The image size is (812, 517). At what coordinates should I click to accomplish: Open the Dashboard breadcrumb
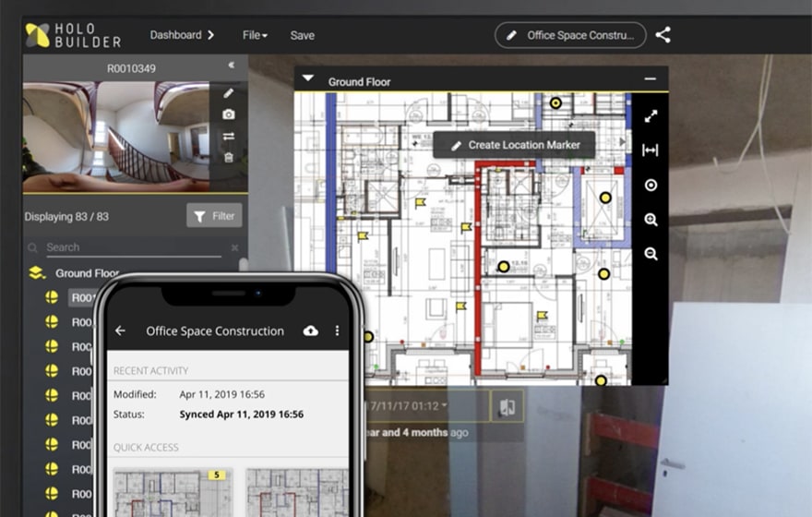[182, 35]
